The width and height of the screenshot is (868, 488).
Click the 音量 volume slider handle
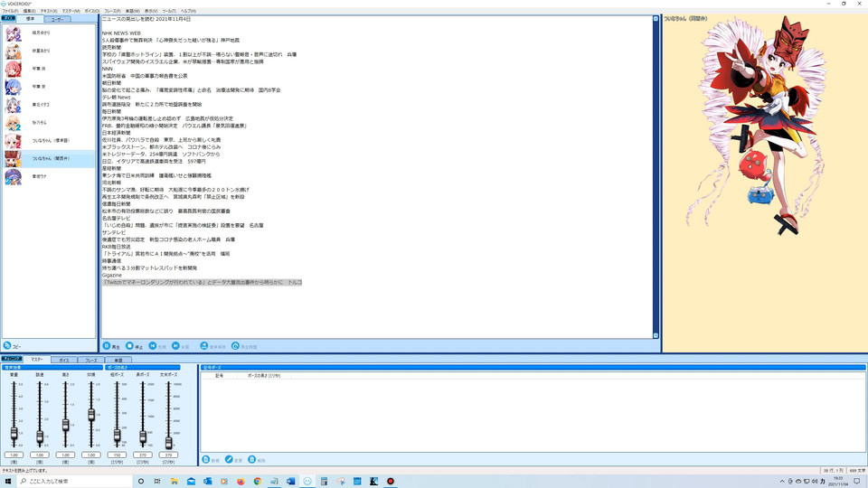pyautogui.click(x=14, y=434)
